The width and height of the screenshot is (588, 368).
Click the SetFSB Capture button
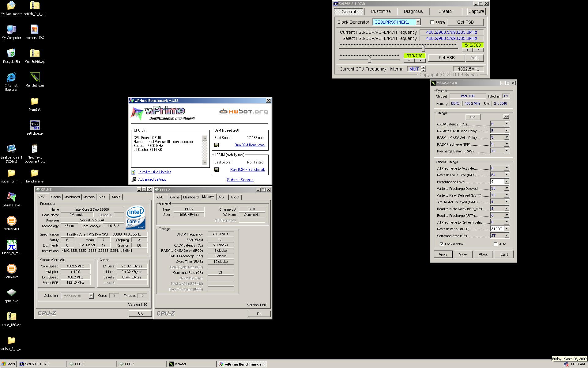(476, 11)
